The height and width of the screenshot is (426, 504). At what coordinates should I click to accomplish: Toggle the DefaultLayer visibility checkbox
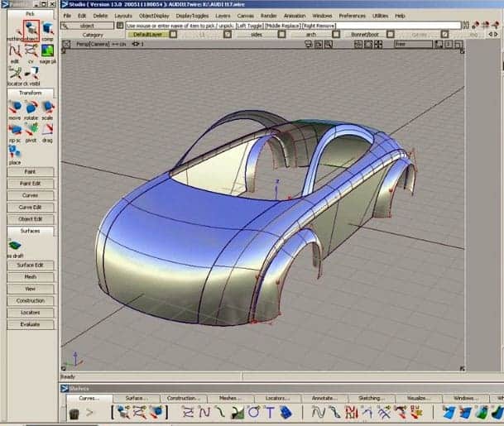pos(173,34)
